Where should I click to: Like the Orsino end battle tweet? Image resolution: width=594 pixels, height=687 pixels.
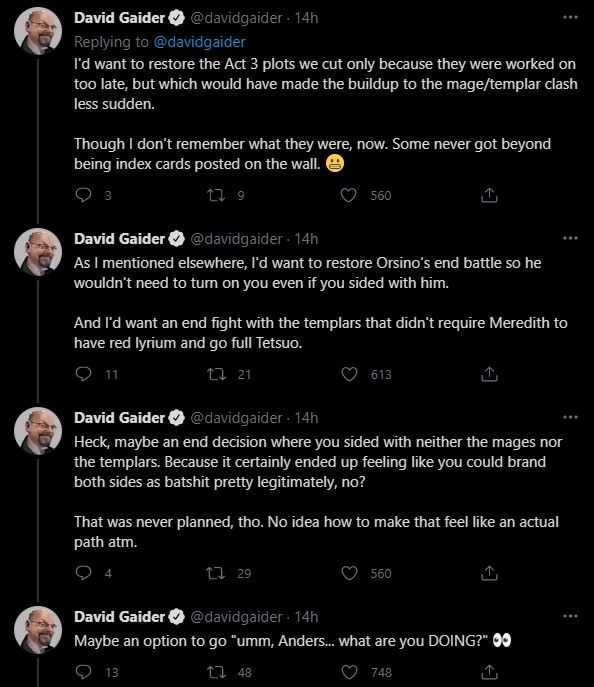pyautogui.click(x=349, y=374)
